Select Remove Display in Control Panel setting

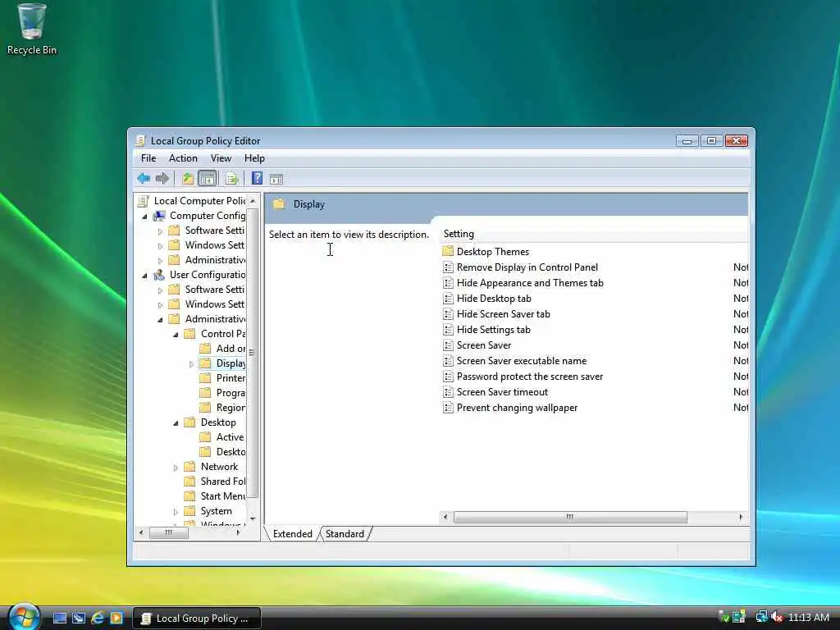(x=527, y=267)
